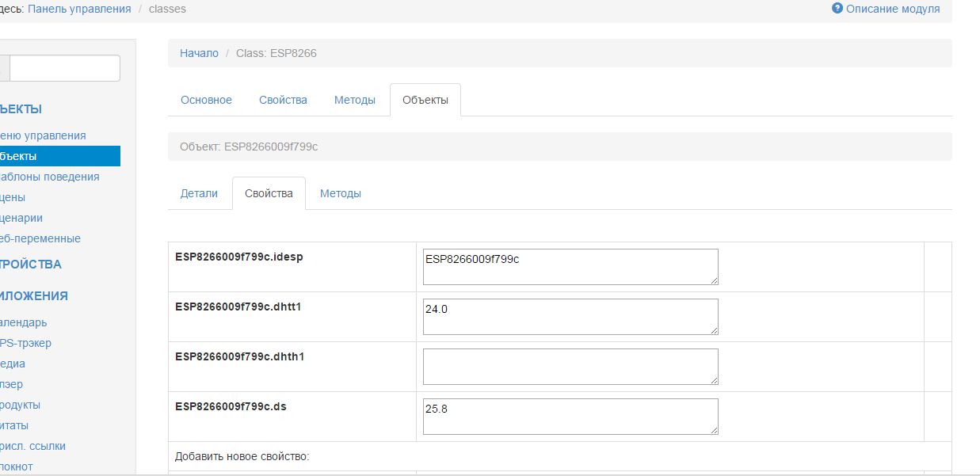Click the sidebar search input box
The width and height of the screenshot is (980, 476).
coord(64,68)
